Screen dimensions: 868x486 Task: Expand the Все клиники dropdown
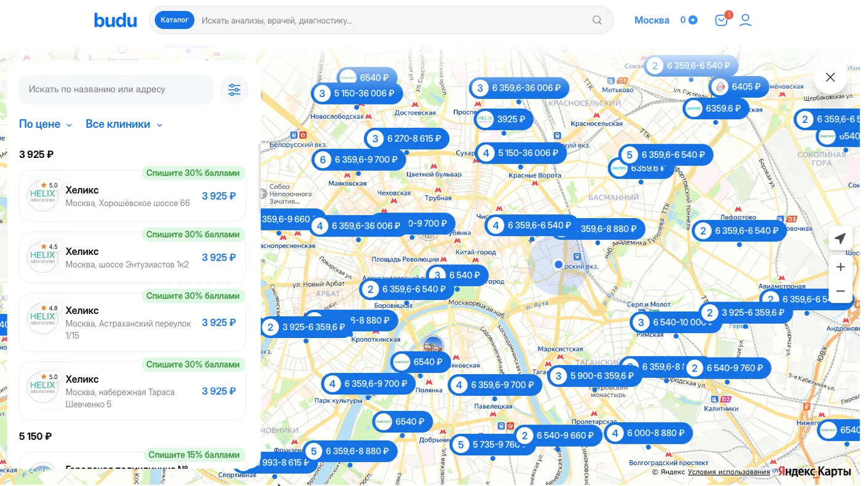coord(124,124)
